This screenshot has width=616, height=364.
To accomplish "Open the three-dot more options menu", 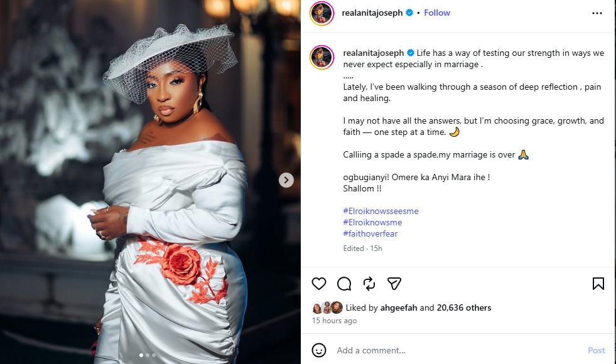I will point(597,13).
